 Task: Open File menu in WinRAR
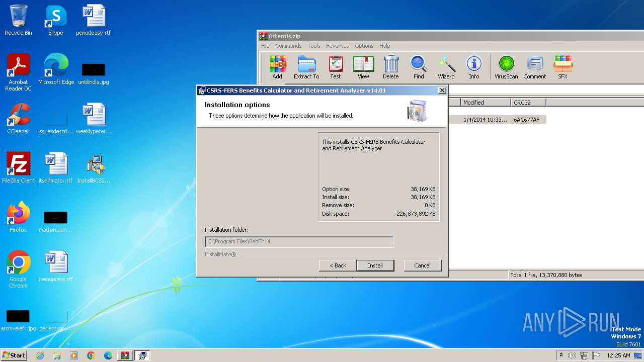point(265,46)
